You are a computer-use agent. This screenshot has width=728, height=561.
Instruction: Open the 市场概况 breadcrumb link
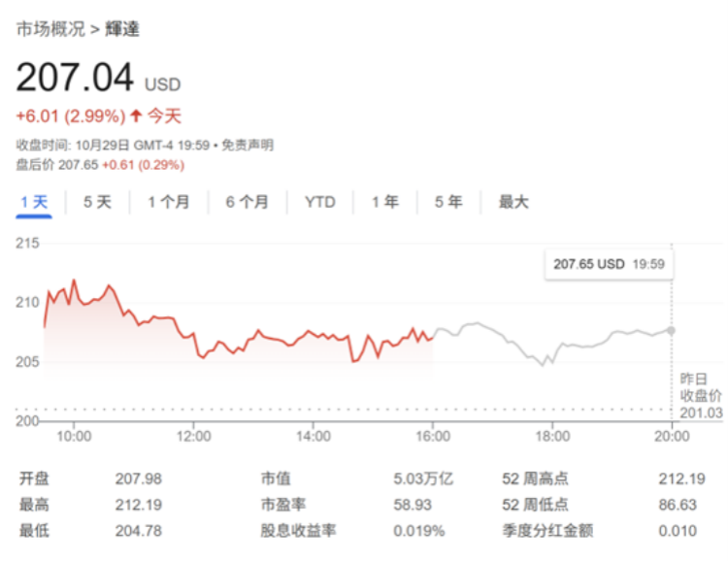tap(50, 29)
